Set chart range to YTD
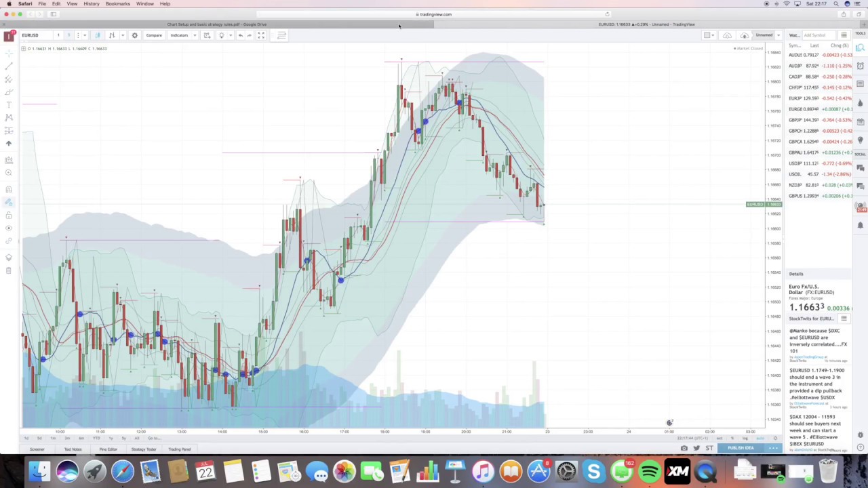The height and width of the screenshot is (488, 868). point(96,439)
